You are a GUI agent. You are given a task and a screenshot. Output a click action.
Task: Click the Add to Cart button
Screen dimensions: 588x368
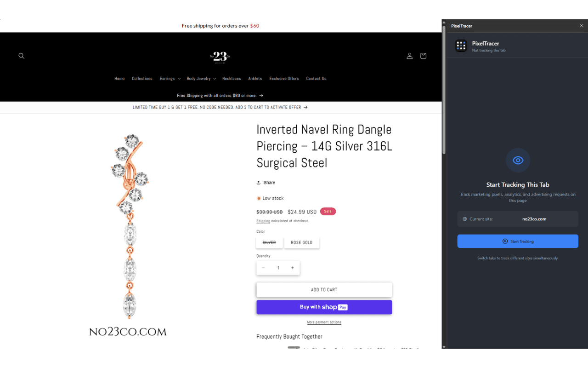(x=324, y=290)
